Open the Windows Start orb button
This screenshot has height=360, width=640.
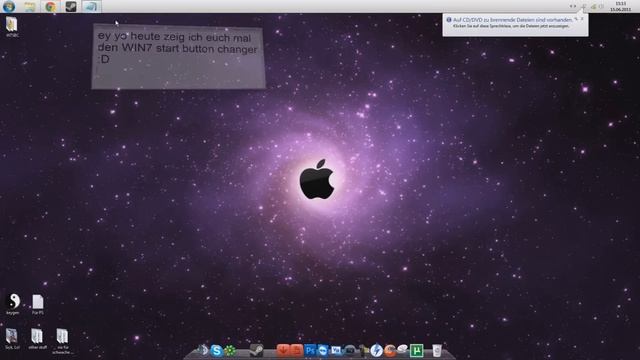[9, 6]
